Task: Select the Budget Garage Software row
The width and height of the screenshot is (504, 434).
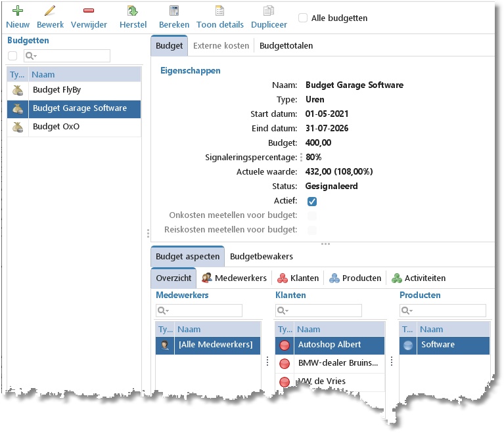Action: [x=74, y=109]
